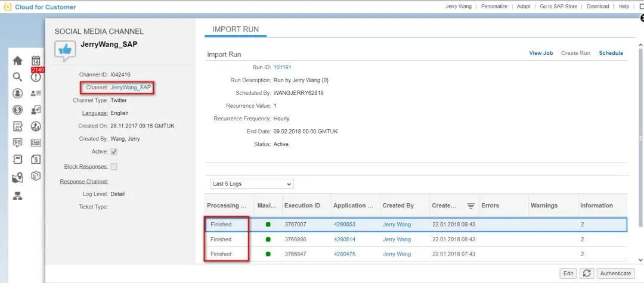Click the View Job link

pyautogui.click(x=541, y=53)
